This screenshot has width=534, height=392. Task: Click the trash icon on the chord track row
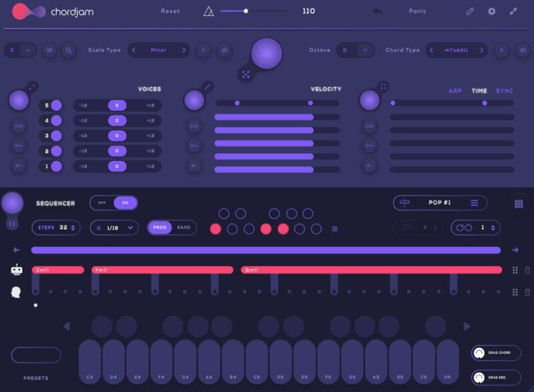click(527, 270)
